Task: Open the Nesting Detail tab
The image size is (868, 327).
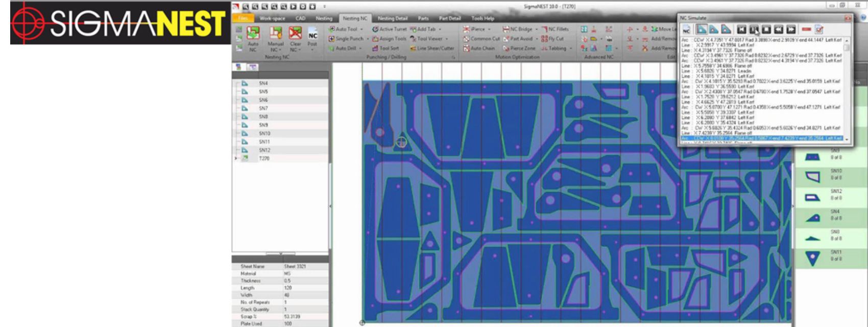Action: tap(392, 18)
